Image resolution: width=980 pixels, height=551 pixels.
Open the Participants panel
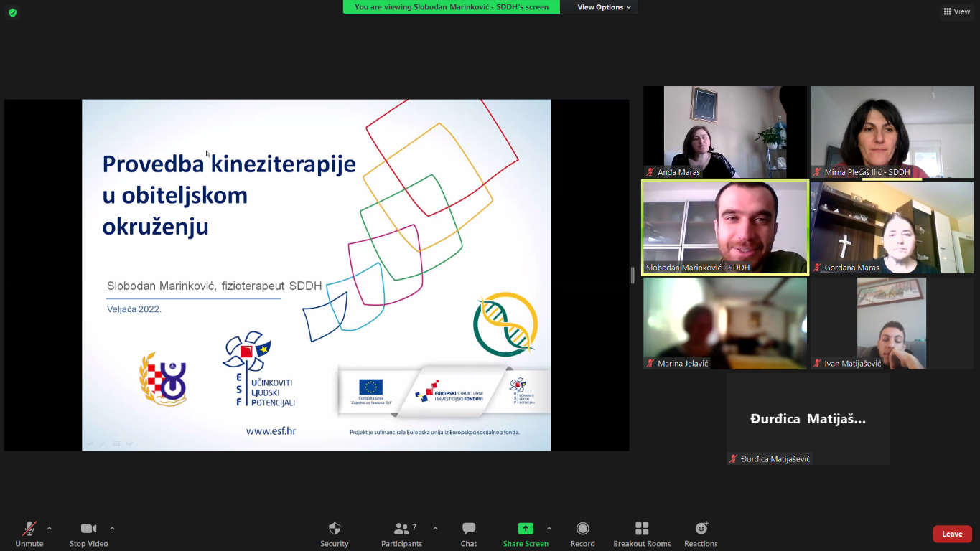[402, 533]
